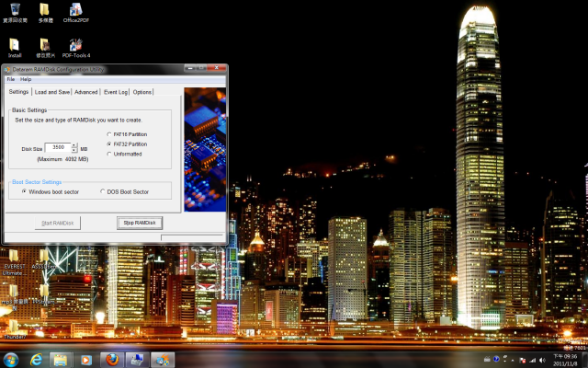Open the network signal tray icon
Viewport: 588px width, 368px height.
[x=533, y=360]
